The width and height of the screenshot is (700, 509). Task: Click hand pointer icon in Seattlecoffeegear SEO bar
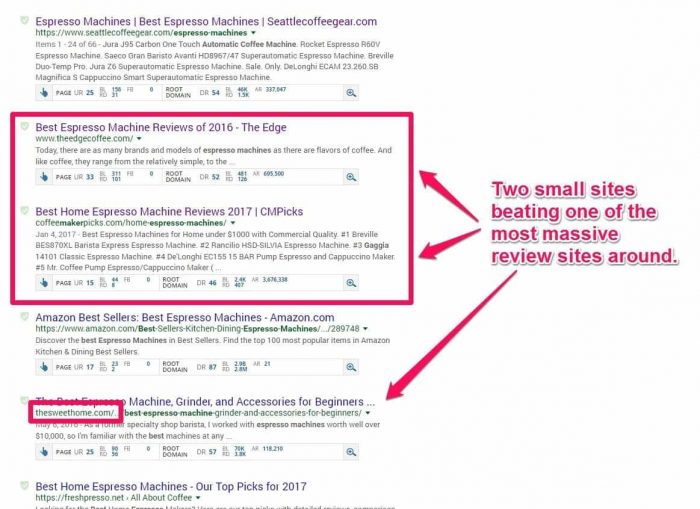[x=44, y=93]
